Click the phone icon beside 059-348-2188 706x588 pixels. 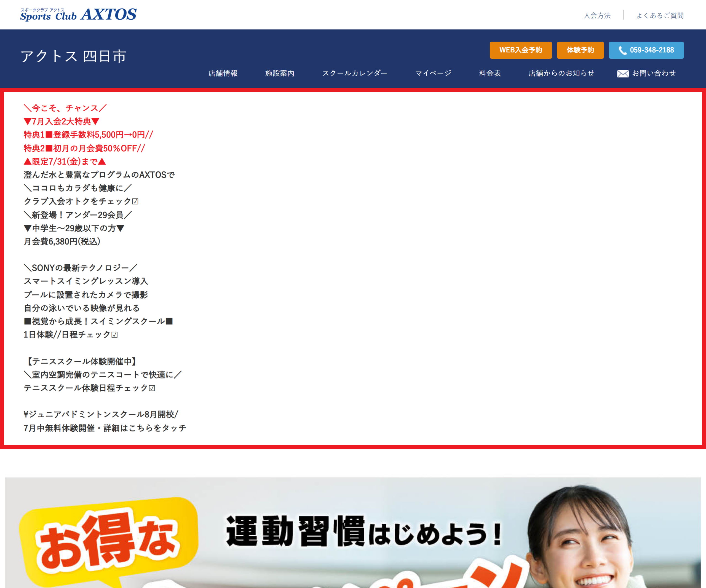pyautogui.click(x=623, y=50)
